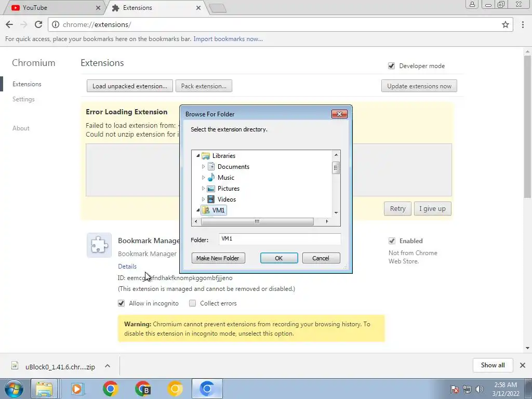The height and width of the screenshot is (399, 532).
Task: Click the user profile icon in title bar
Action: tap(472, 4)
